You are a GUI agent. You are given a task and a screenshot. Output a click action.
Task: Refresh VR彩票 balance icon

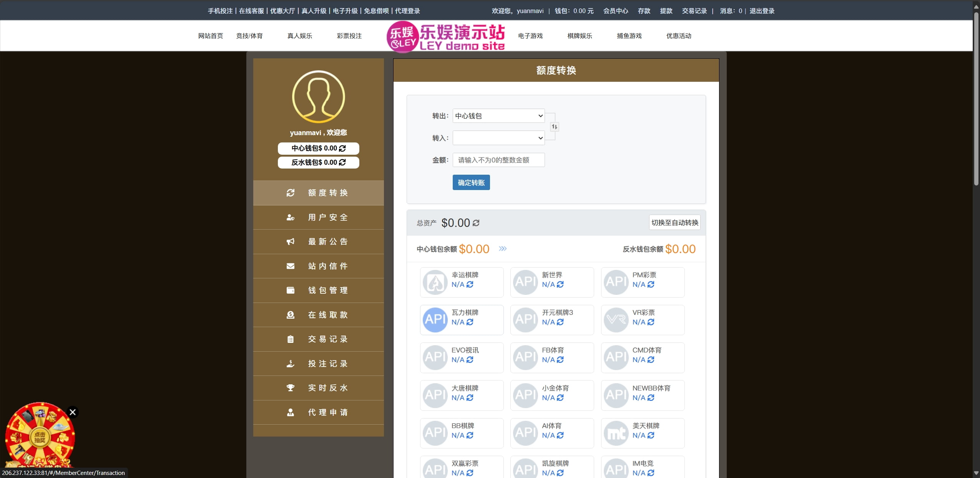pyautogui.click(x=651, y=322)
